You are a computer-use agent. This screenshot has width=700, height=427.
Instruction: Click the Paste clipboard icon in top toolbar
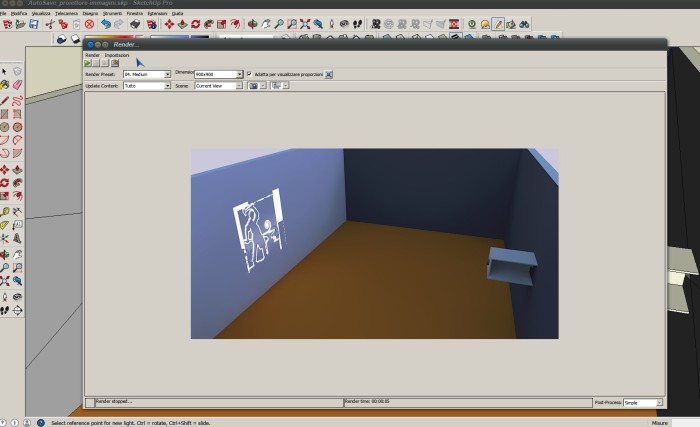pos(76,24)
